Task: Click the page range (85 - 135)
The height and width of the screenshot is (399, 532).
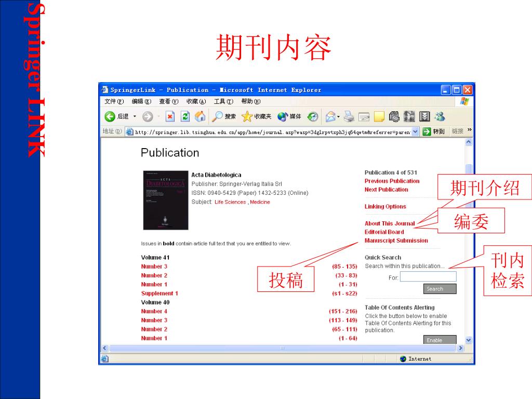Action: coord(344,267)
